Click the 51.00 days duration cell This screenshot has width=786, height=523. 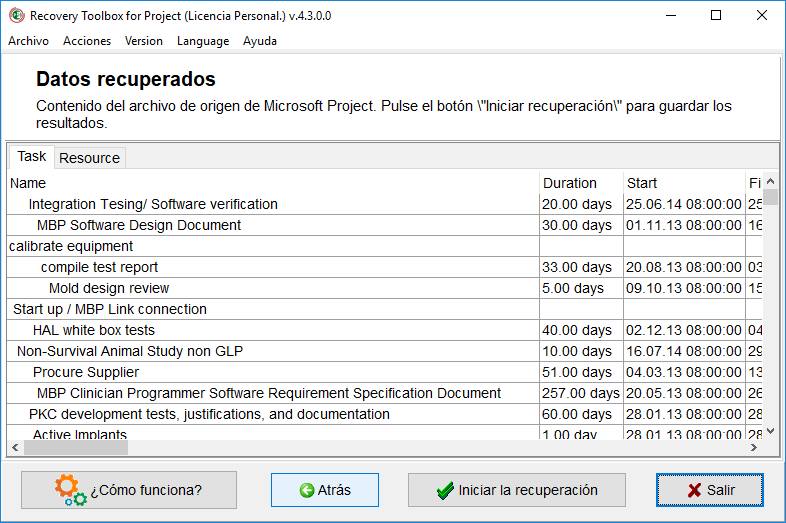pyautogui.click(x=581, y=373)
